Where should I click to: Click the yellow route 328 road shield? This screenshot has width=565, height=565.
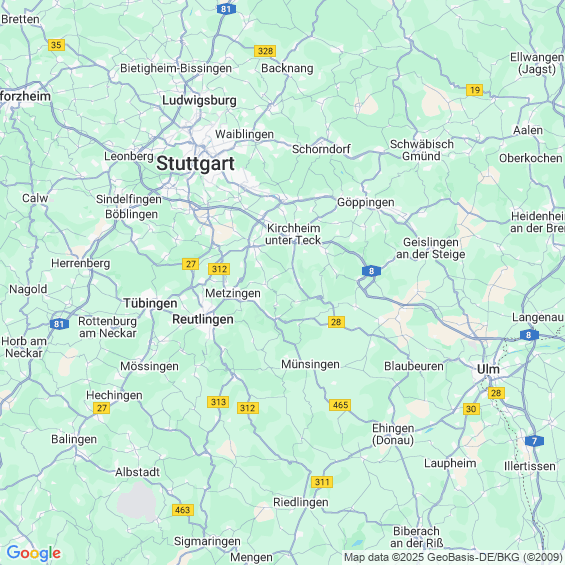click(x=265, y=51)
